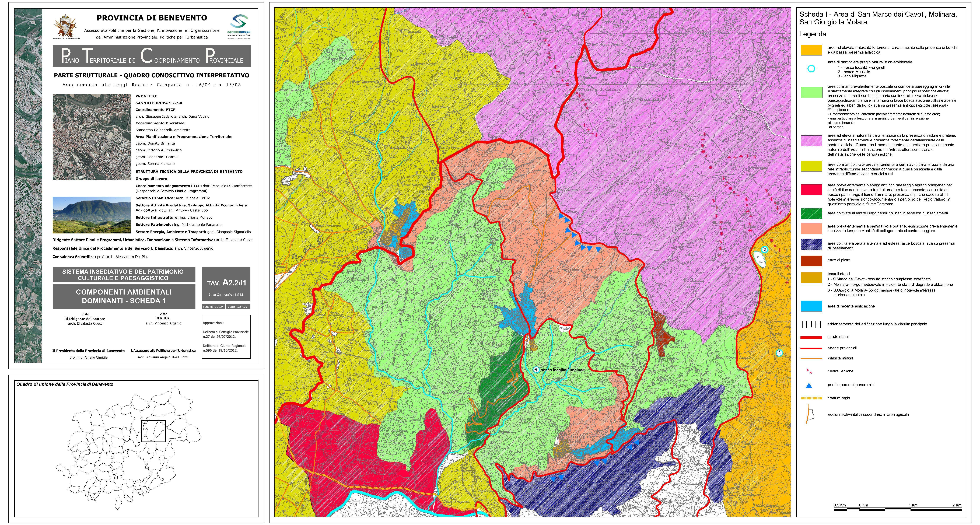Click the highlighted square in Quadro di unione map
This screenshot has width=980, height=525.
[x=153, y=431]
